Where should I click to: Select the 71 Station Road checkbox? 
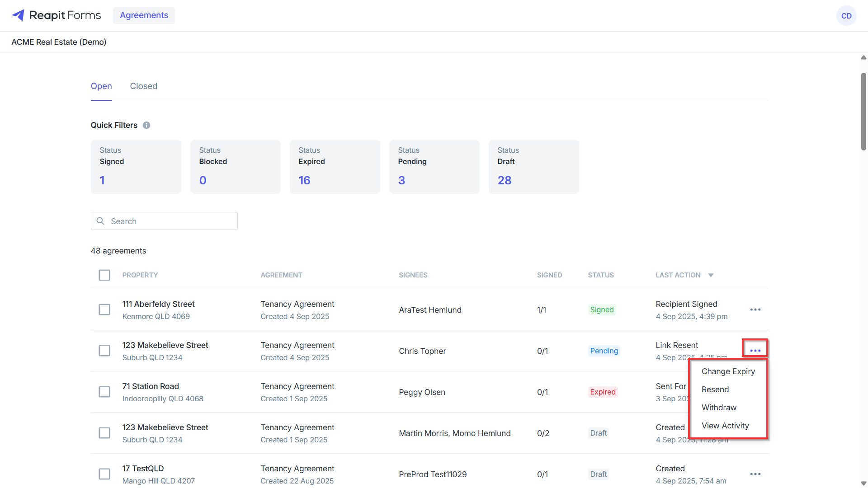click(104, 392)
